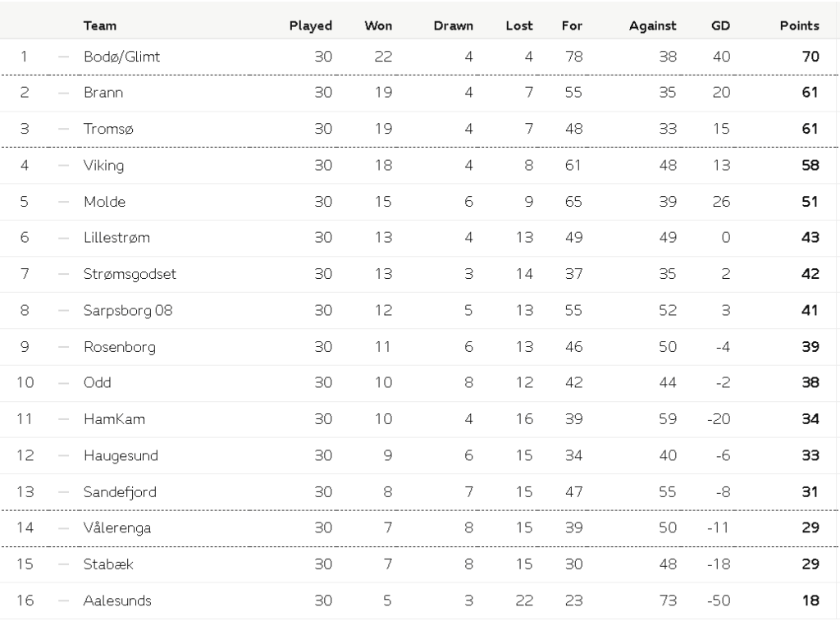Click the Points column header
Image resolution: width=840 pixels, height=621 pixels.
(799, 25)
